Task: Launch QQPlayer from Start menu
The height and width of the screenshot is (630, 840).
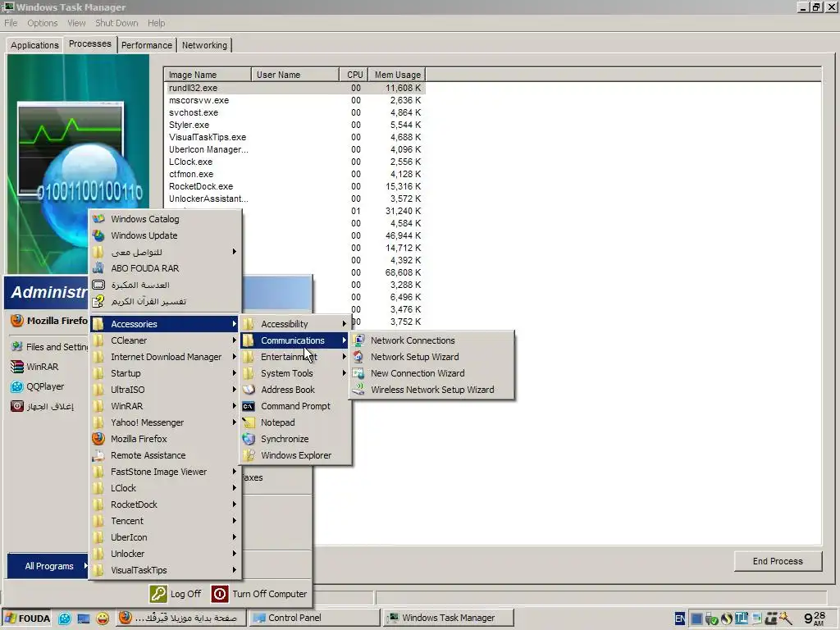Action: point(37,386)
